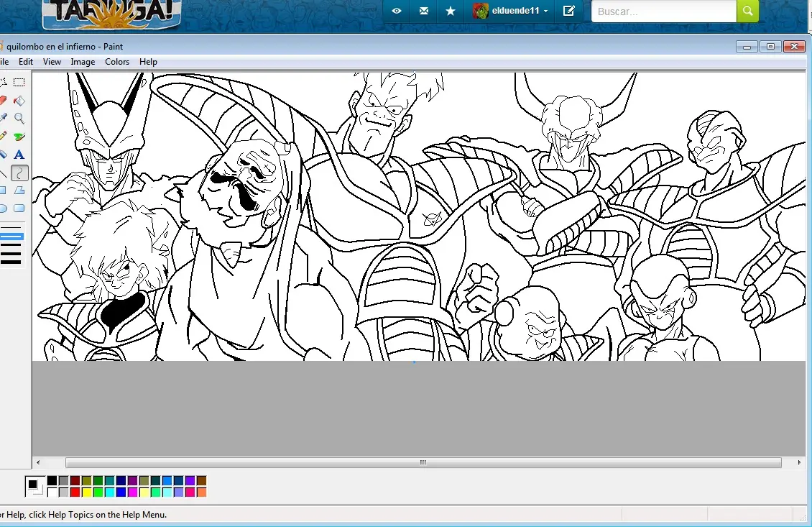812x527 pixels.
Task: Pick the olive color swatch
Action: pyautogui.click(x=86, y=480)
